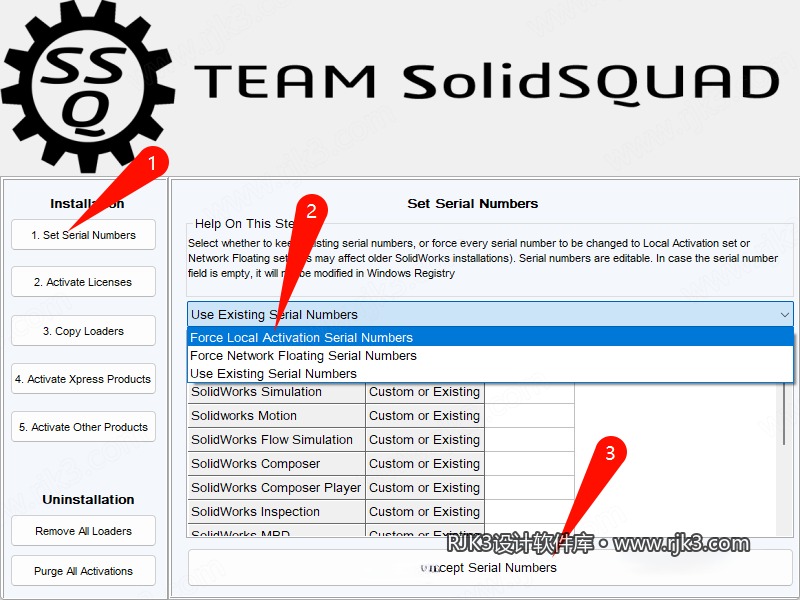Click the SSQ gear logo
The height and width of the screenshot is (600, 800).
[x=88, y=87]
